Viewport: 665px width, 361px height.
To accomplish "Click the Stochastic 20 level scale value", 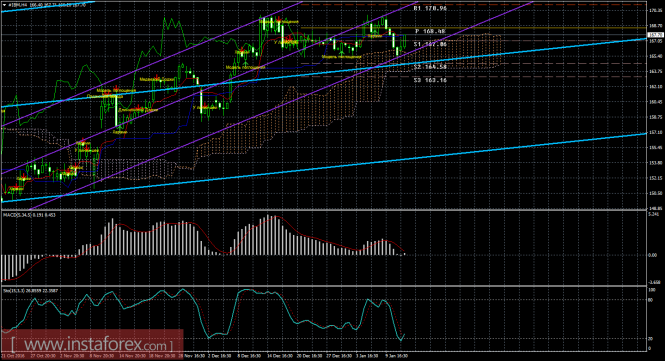I will pos(652,339).
